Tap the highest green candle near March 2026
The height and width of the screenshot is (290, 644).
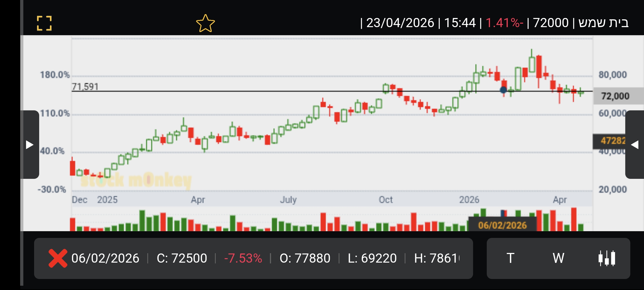[x=532, y=64]
